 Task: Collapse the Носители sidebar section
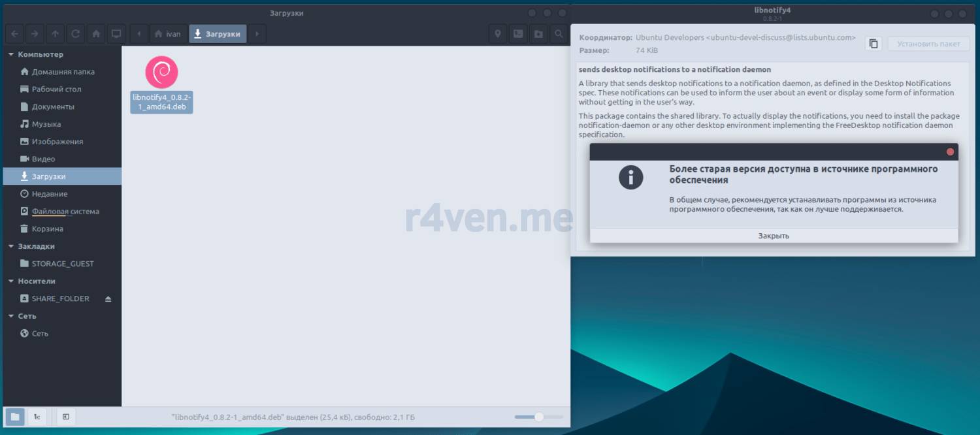pos(11,282)
